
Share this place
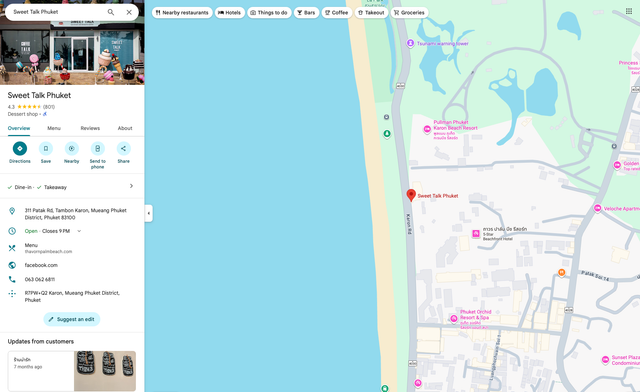click(x=124, y=149)
